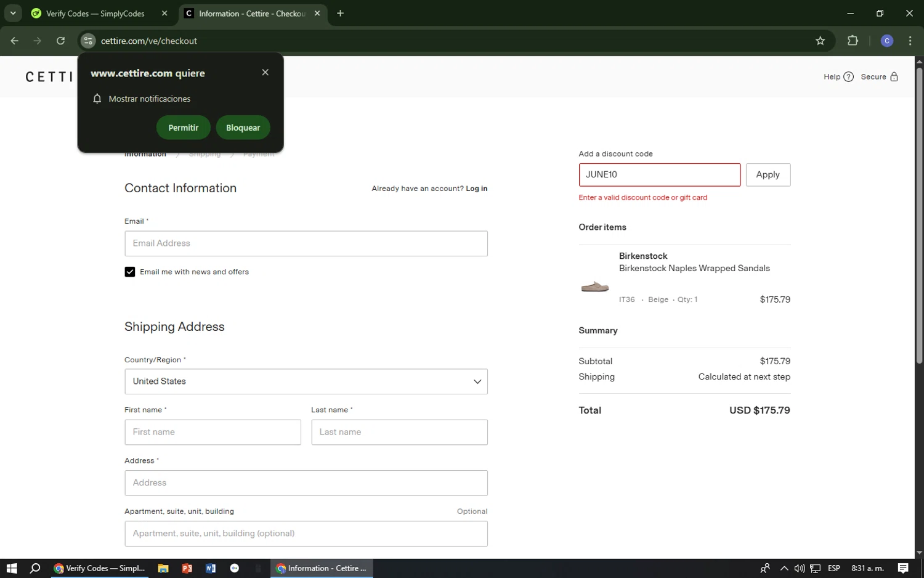Click the Secure lock icon

point(894,77)
